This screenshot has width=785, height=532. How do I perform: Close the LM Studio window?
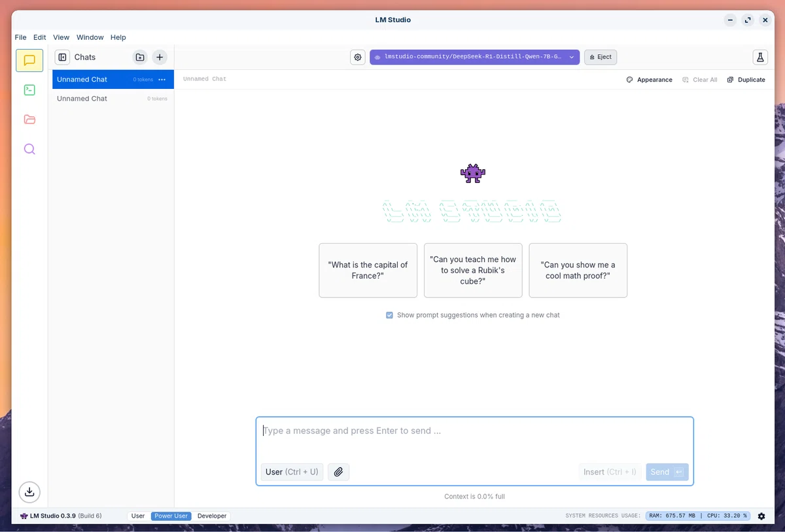[x=765, y=20]
